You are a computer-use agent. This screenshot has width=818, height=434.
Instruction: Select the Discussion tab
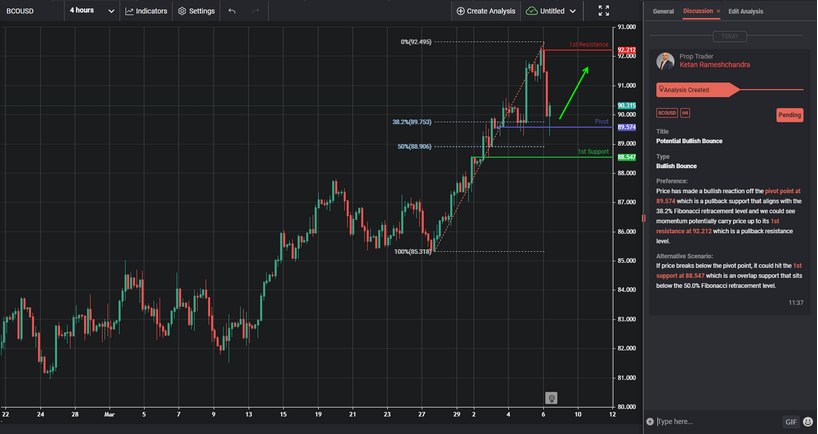tap(697, 11)
